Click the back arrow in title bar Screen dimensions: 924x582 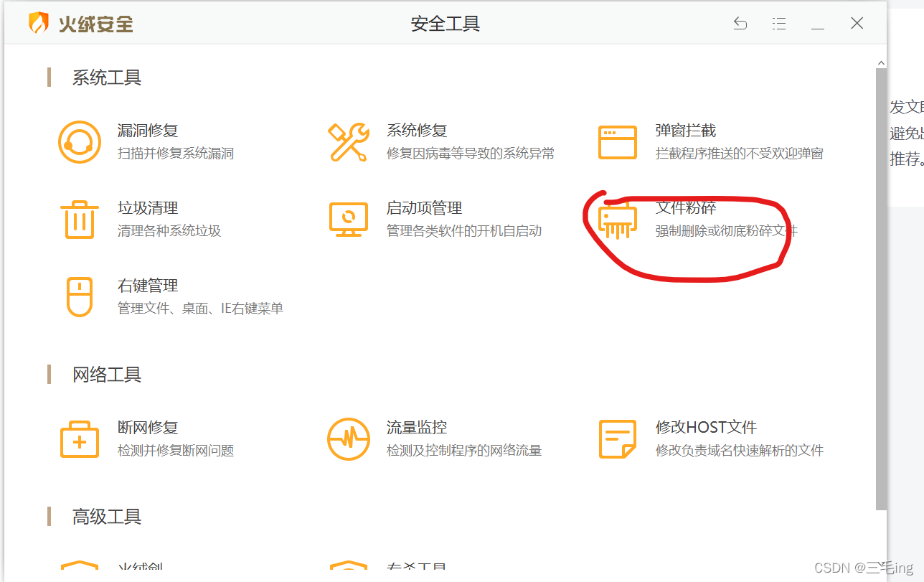tap(740, 24)
